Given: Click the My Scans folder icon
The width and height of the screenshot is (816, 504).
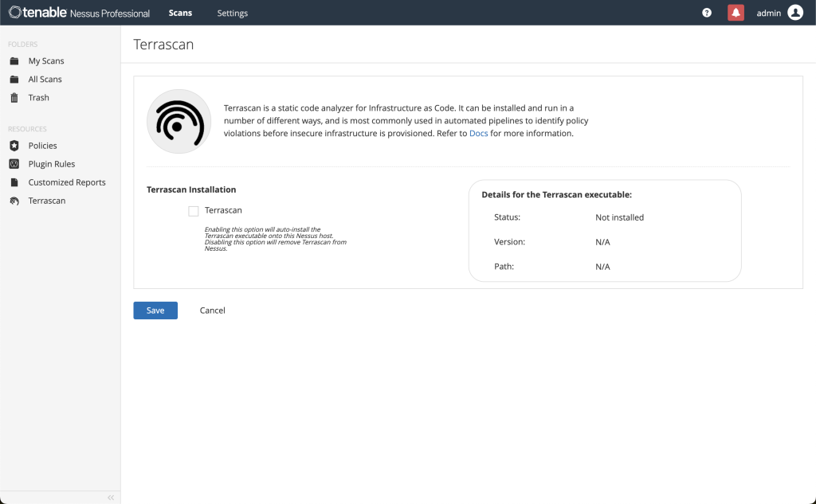Looking at the screenshot, I should 14,61.
